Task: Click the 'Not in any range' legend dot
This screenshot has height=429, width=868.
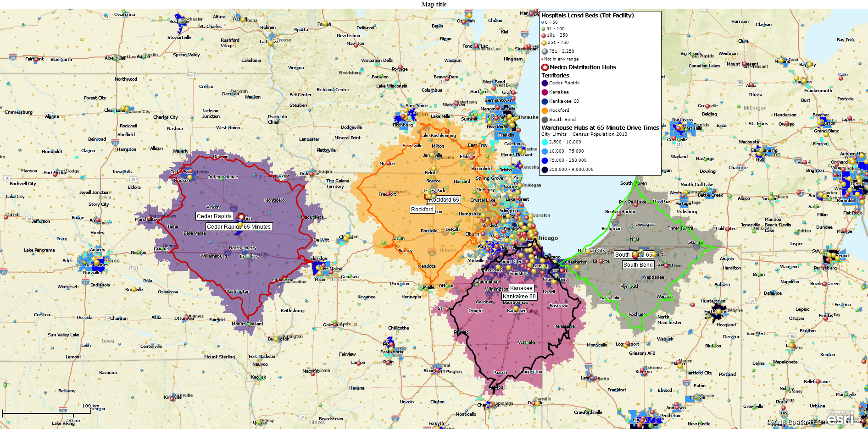Action: pyautogui.click(x=542, y=59)
